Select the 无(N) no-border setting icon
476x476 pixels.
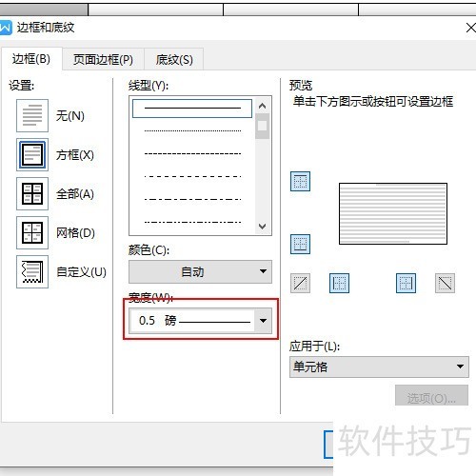click(x=32, y=115)
